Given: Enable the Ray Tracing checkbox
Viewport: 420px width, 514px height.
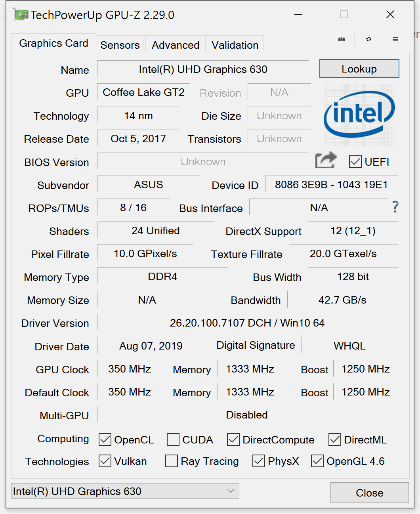Looking at the screenshot, I should (172, 461).
